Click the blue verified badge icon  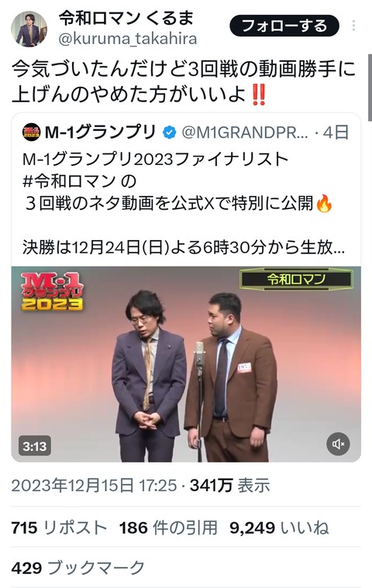click(169, 132)
